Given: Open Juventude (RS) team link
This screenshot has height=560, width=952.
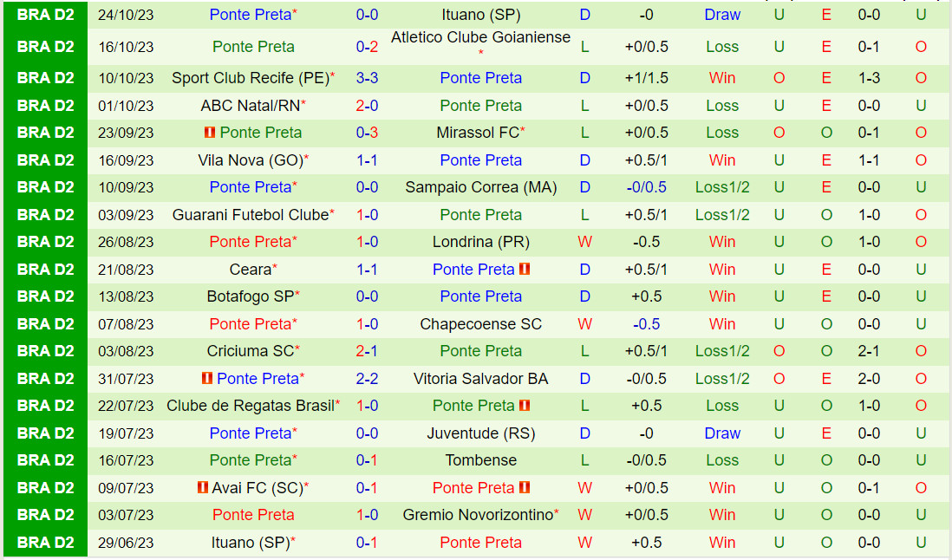Looking at the screenshot, I should [x=480, y=433].
